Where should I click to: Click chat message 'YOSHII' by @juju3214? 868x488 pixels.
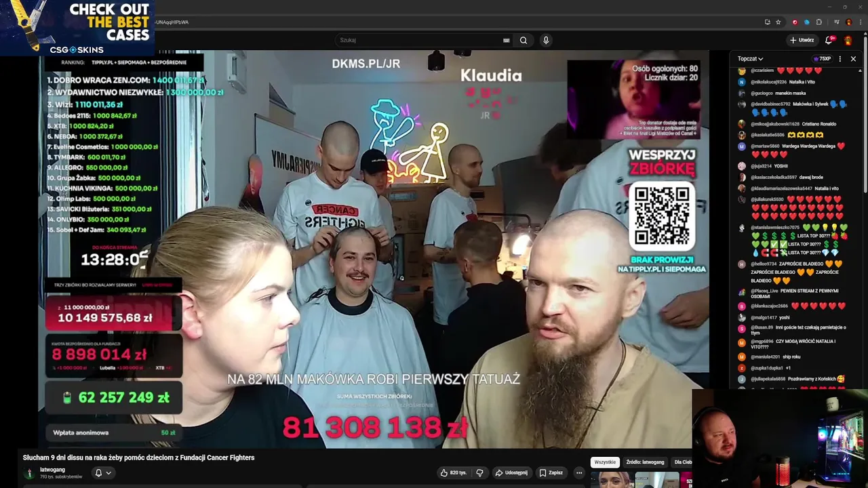coord(781,166)
